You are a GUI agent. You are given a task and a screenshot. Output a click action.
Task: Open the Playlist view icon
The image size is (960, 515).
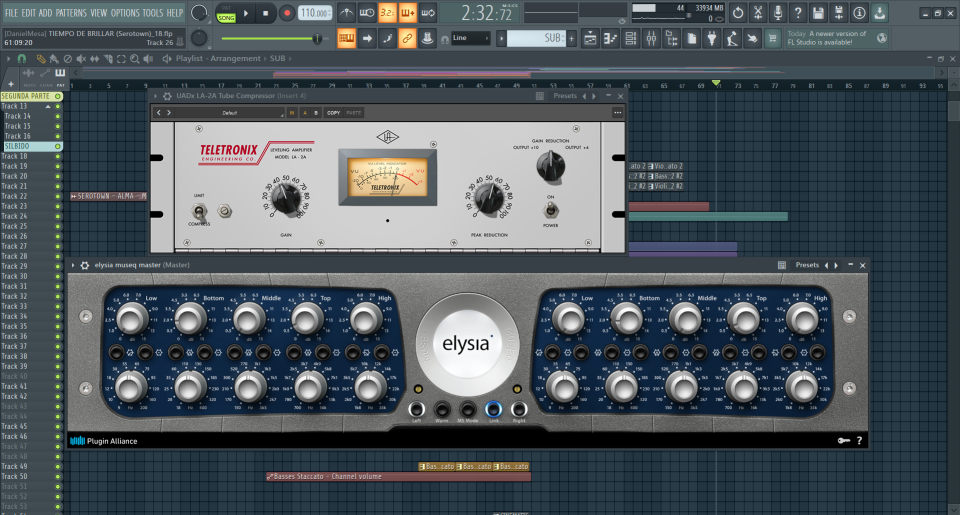[x=590, y=39]
